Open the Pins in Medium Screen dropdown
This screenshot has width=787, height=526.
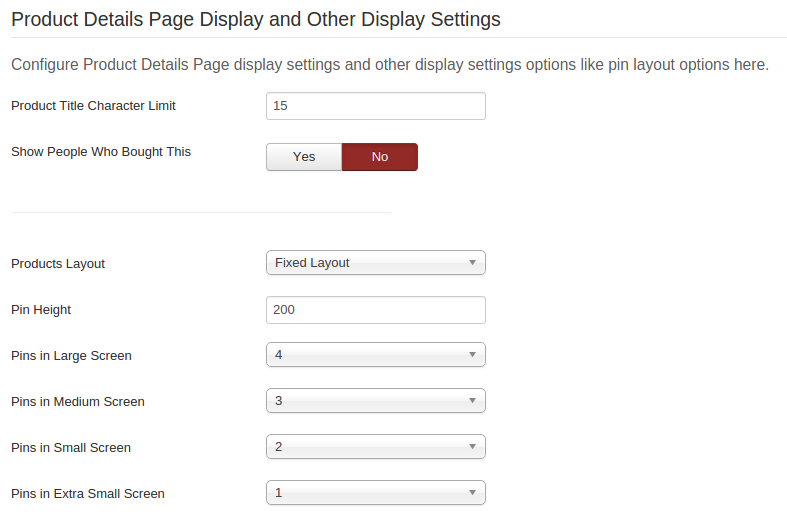pyautogui.click(x=375, y=401)
